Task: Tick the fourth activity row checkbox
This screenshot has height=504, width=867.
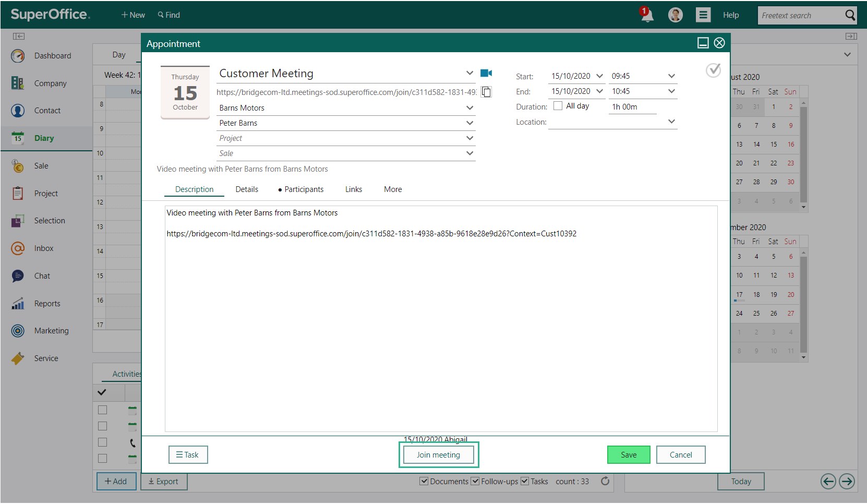Action: 102,459
